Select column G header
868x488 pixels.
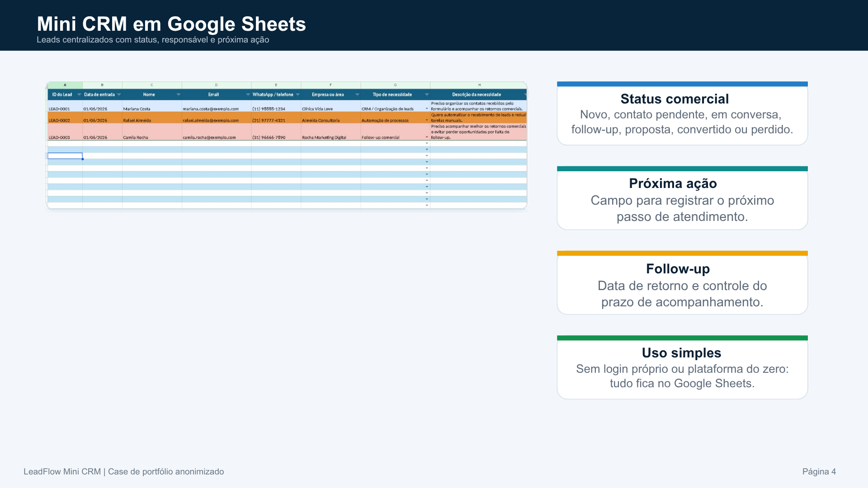pyautogui.click(x=395, y=85)
